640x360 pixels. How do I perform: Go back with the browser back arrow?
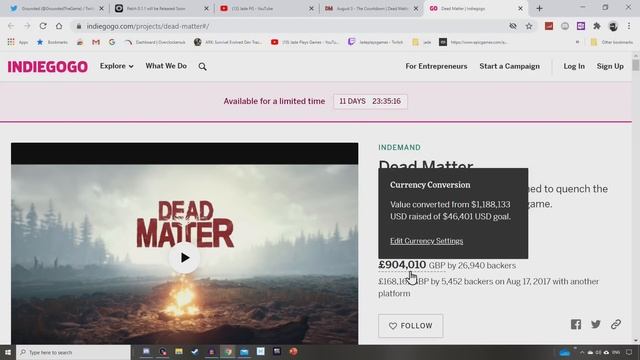pos(11,26)
